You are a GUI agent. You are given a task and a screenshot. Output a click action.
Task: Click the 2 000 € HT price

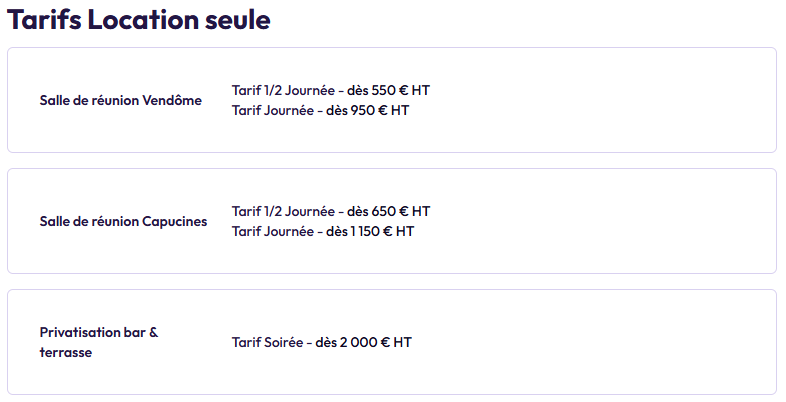(x=379, y=342)
